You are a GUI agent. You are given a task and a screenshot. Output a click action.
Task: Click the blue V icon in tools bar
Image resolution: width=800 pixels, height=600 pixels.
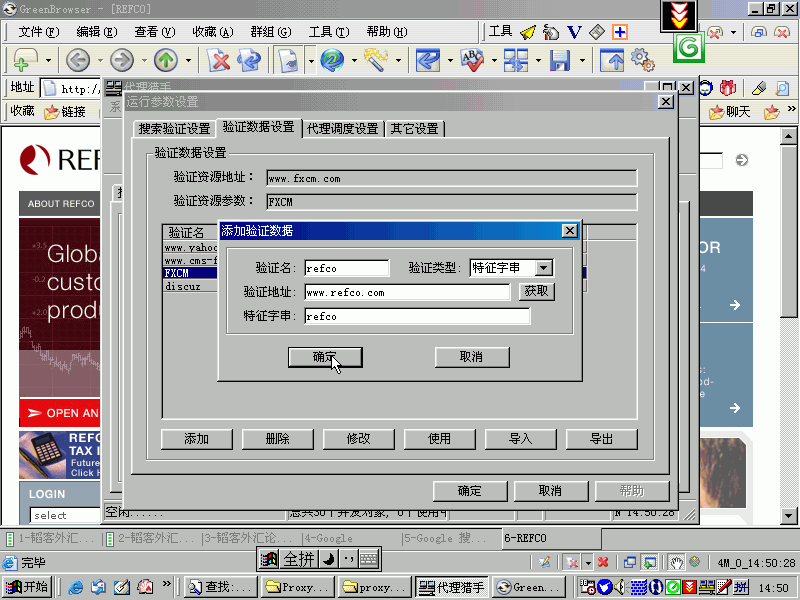coord(574,32)
